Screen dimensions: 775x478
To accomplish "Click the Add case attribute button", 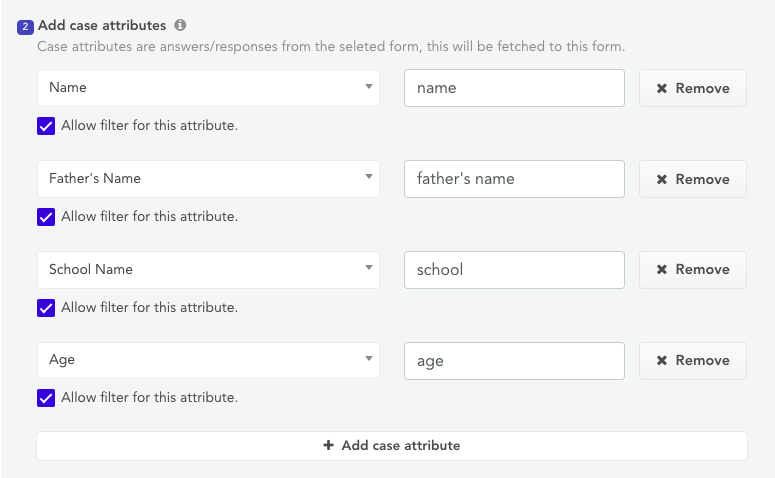I will click(391, 446).
